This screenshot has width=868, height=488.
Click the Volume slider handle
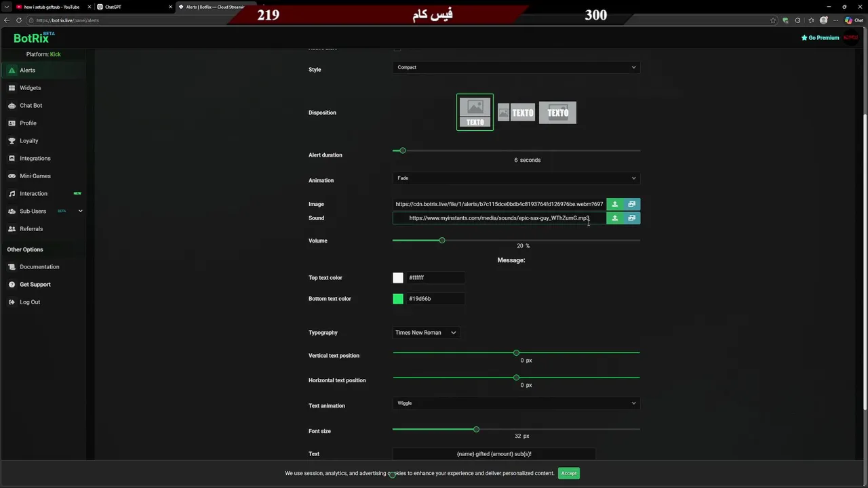tap(442, 241)
